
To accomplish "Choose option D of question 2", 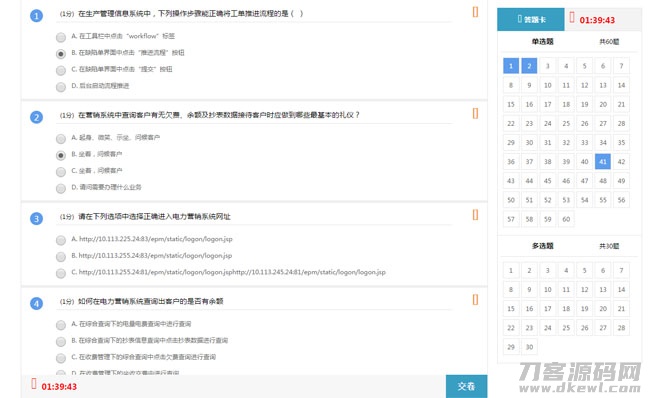I will coord(61,188).
